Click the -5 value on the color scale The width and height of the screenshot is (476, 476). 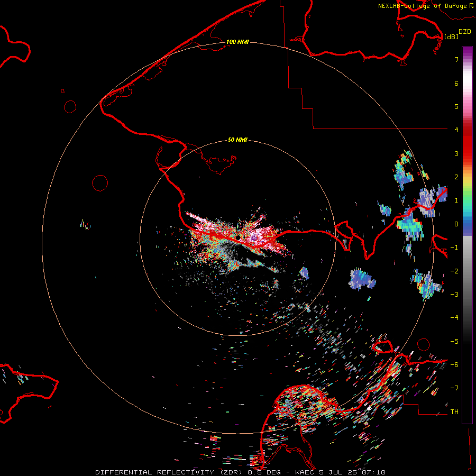coord(454,342)
